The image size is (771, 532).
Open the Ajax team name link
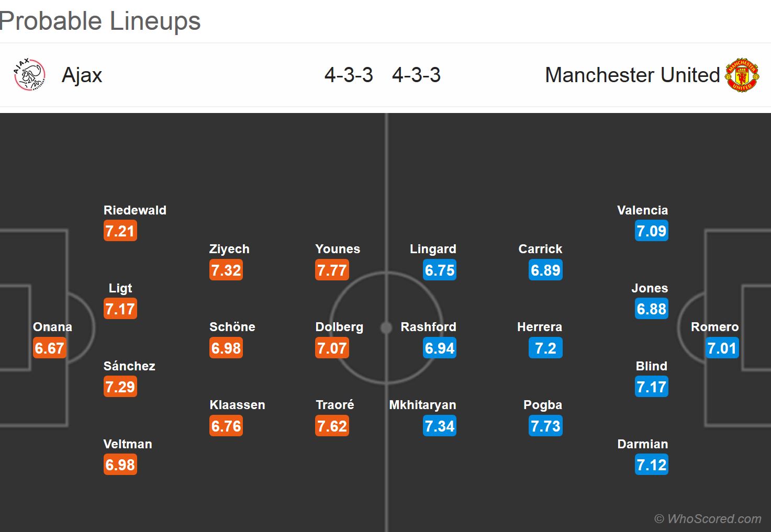[82, 75]
